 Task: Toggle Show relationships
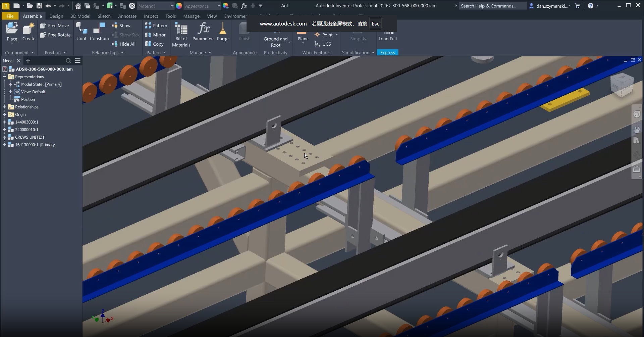pyautogui.click(x=121, y=26)
